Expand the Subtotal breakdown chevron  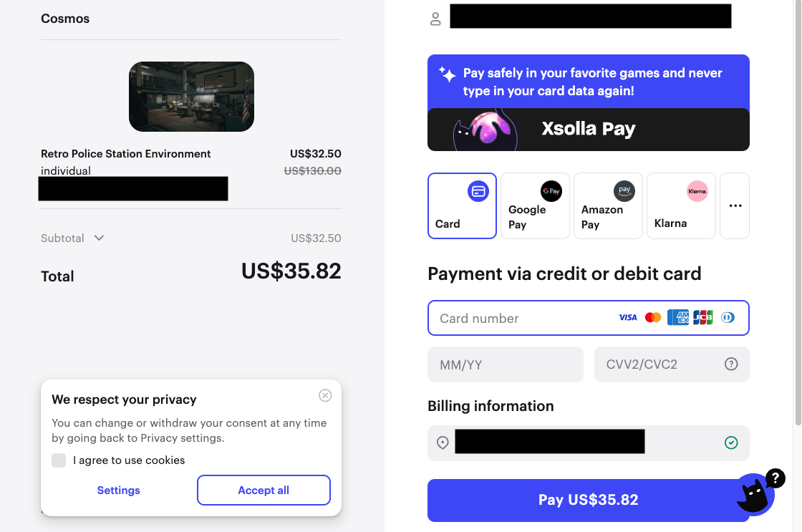(99, 238)
